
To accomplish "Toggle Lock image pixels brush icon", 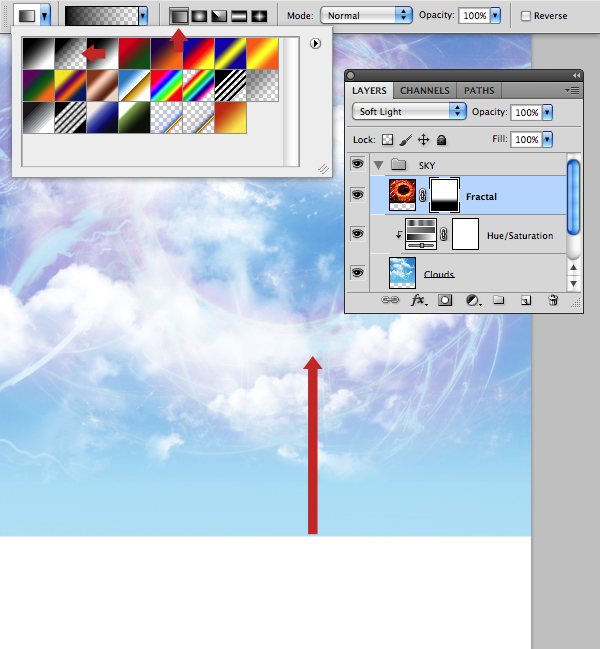I will click(406, 140).
